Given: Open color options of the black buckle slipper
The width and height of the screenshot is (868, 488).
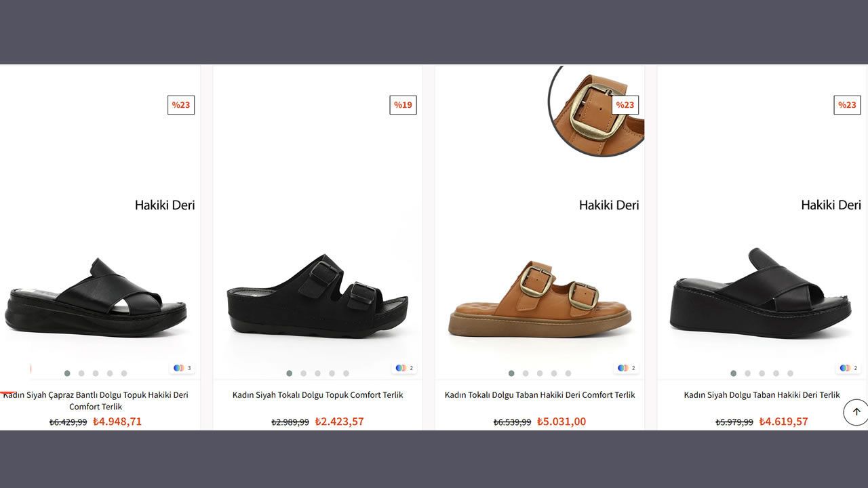Looking at the screenshot, I should click(x=403, y=368).
